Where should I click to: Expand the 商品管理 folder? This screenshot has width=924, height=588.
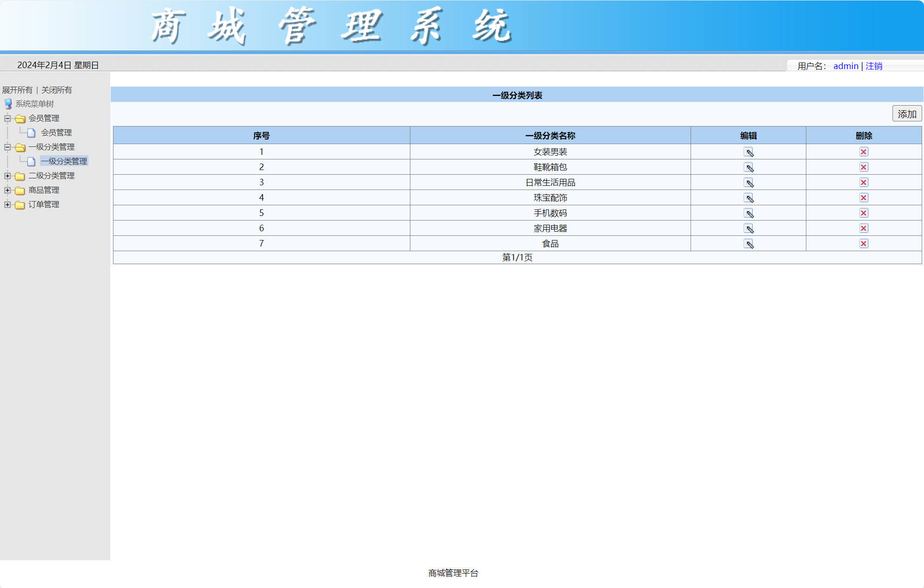(7, 190)
